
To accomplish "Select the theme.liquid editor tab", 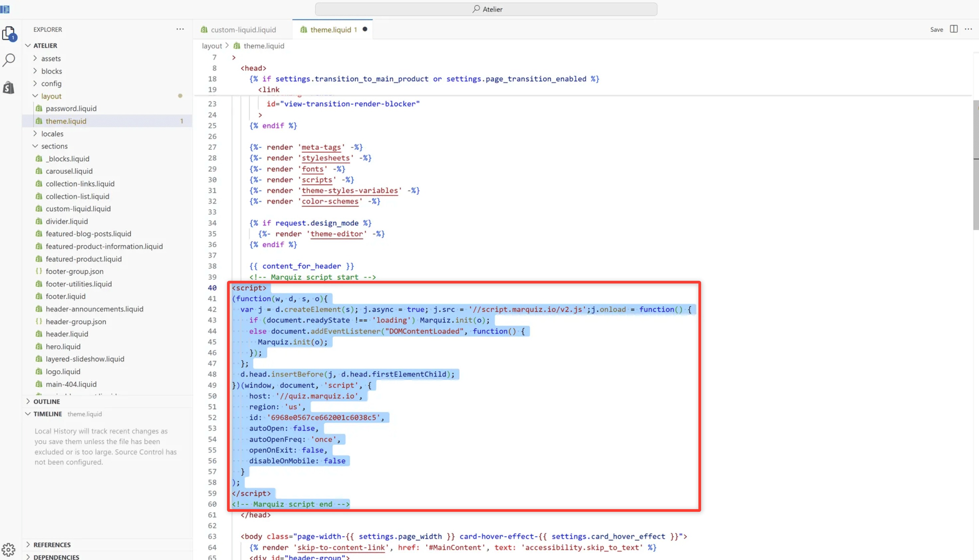I will (x=330, y=30).
